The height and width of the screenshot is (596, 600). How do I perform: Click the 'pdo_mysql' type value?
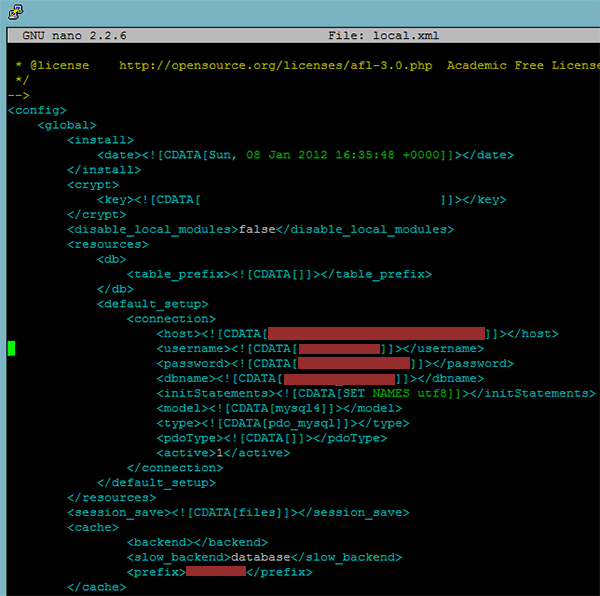pyautogui.click(x=302, y=423)
